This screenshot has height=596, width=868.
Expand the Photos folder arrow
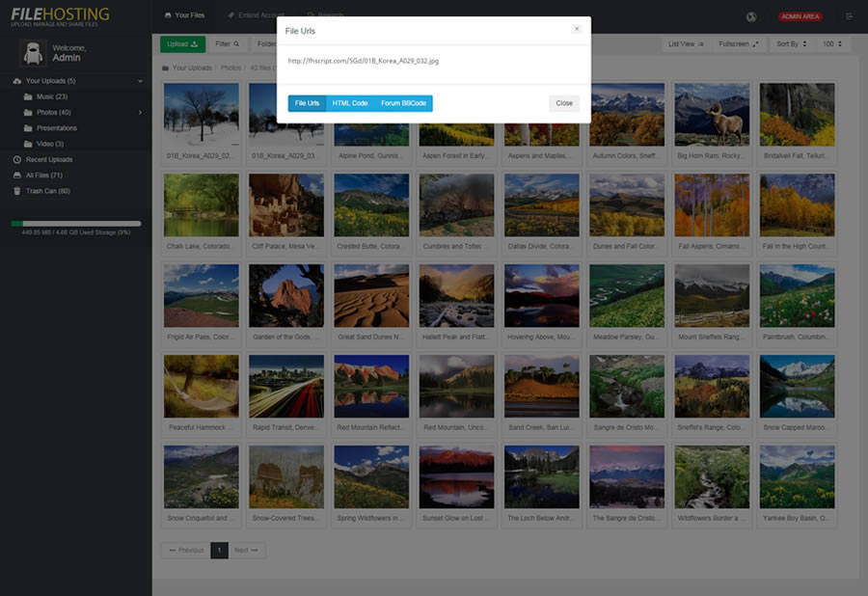point(140,112)
